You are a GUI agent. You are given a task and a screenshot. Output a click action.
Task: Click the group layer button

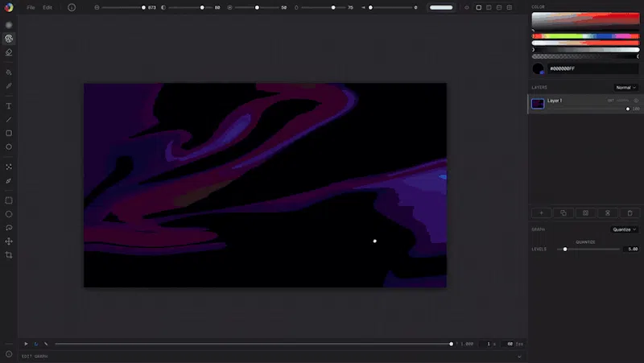[x=586, y=212]
